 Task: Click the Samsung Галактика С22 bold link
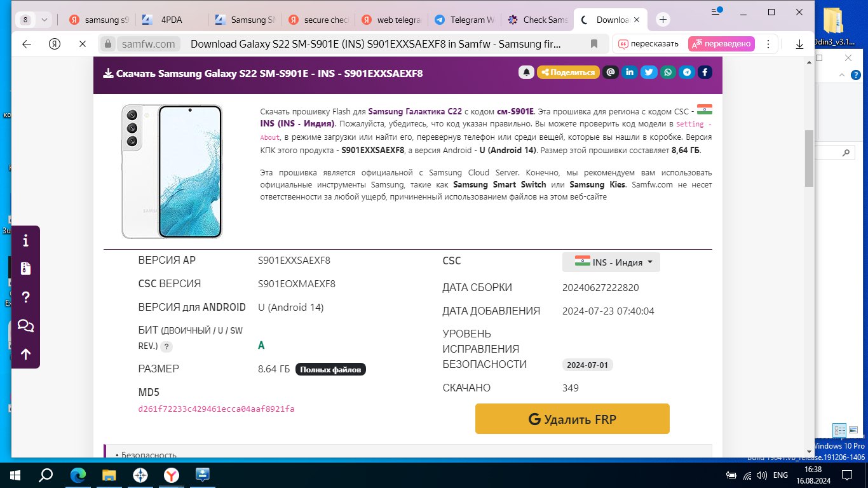point(415,111)
